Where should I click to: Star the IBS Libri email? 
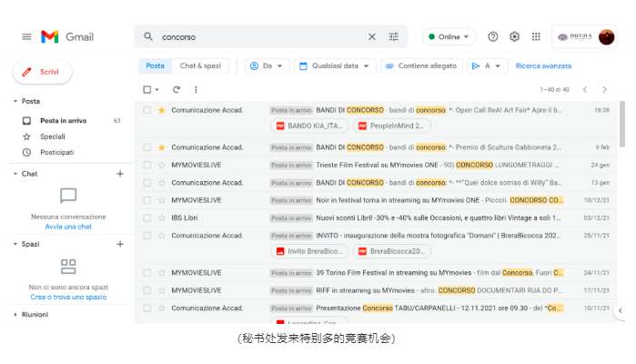161,217
